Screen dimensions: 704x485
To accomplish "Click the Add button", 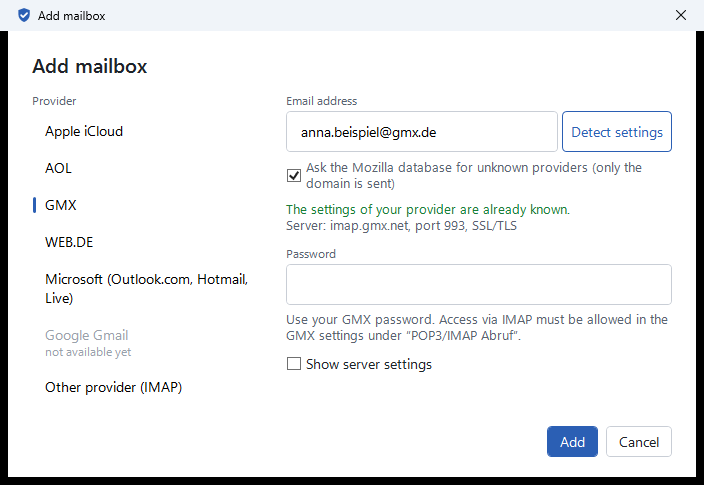I will point(572,441).
